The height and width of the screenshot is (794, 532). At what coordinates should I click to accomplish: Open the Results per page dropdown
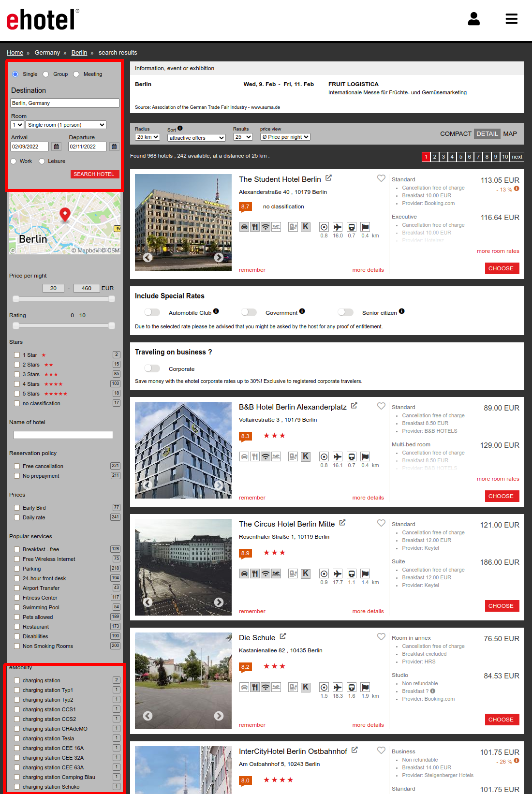(x=243, y=137)
